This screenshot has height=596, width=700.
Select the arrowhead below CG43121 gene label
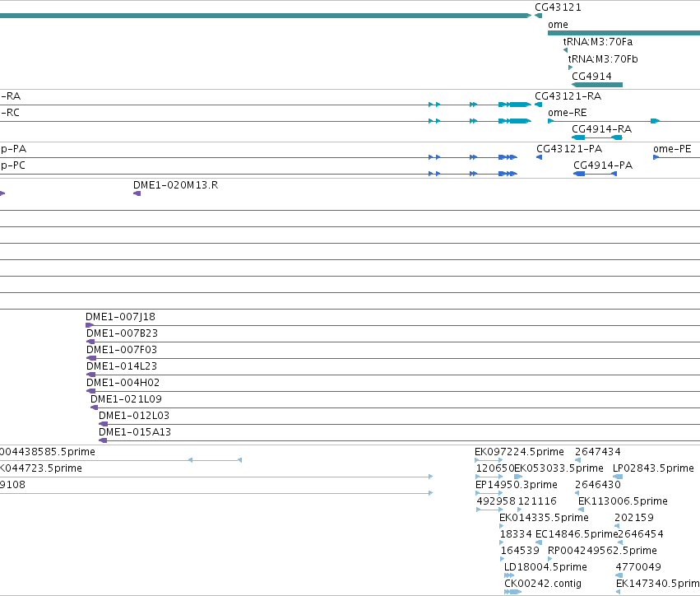coord(539,16)
